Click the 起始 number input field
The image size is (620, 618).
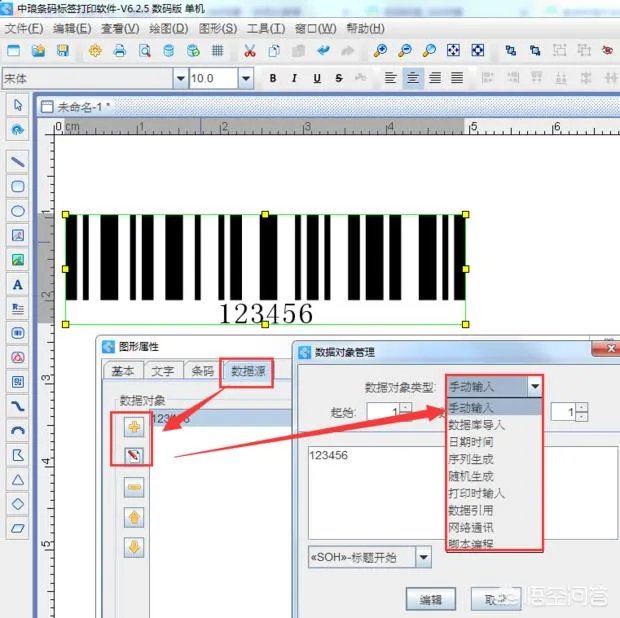point(384,412)
